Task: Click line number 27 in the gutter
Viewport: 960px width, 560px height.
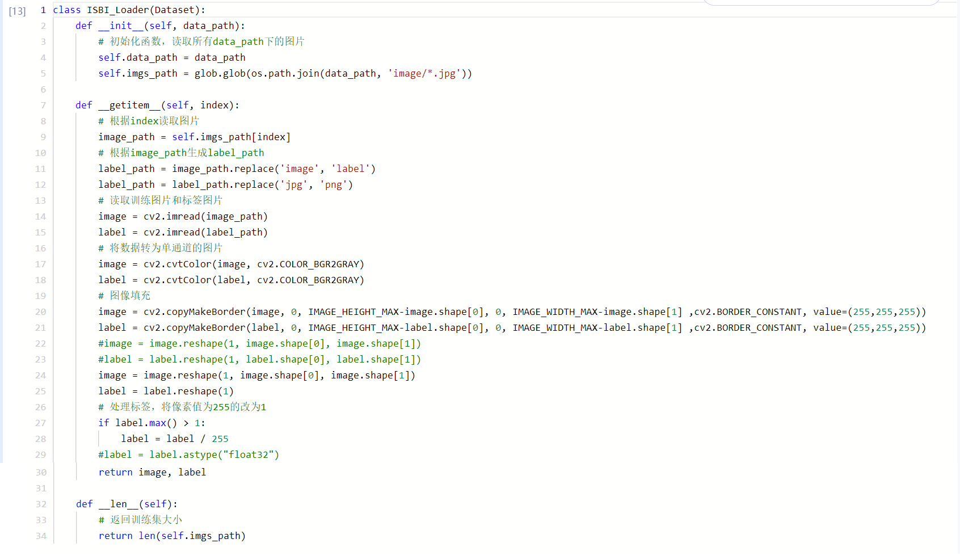Action: click(40, 423)
